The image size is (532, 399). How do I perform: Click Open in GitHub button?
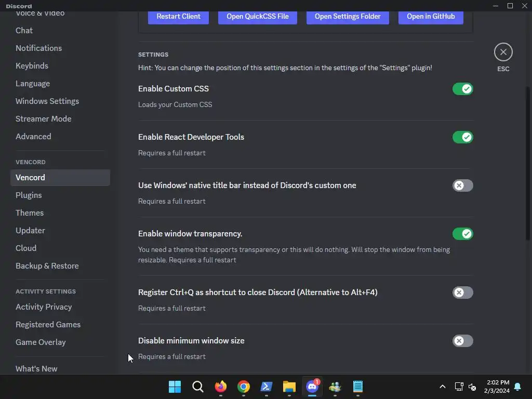click(431, 17)
